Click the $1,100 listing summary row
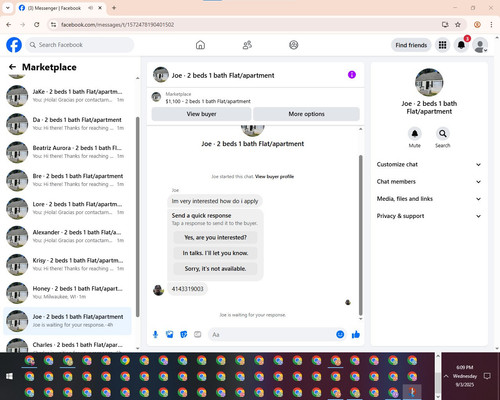500x400 pixels. (255, 97)
